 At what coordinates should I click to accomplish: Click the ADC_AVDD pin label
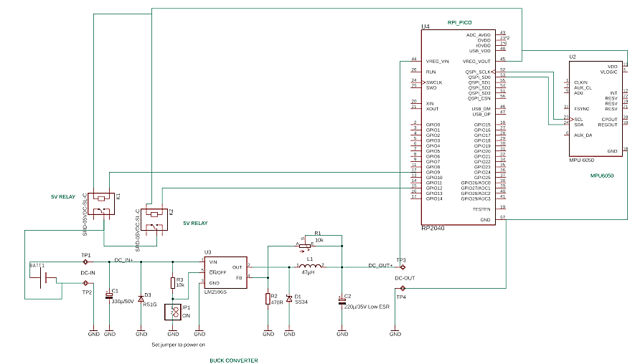pyautogui.click(x=479, y=35)
